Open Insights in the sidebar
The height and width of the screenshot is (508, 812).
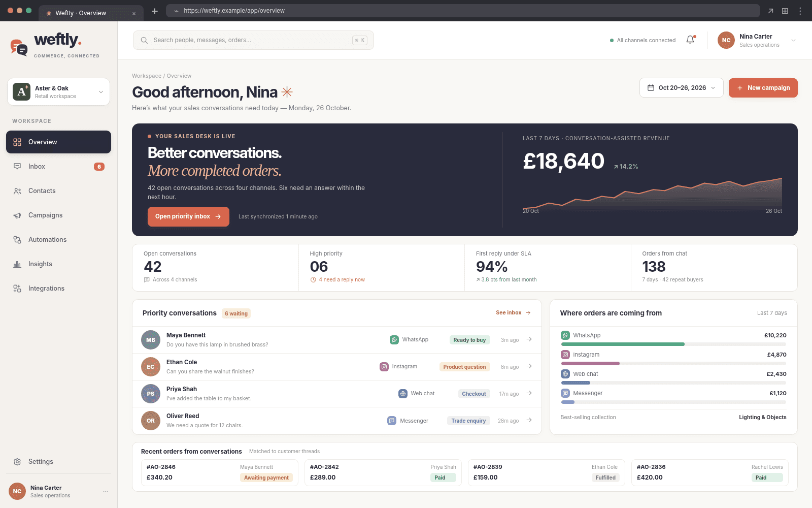click(x=59, y=264)
